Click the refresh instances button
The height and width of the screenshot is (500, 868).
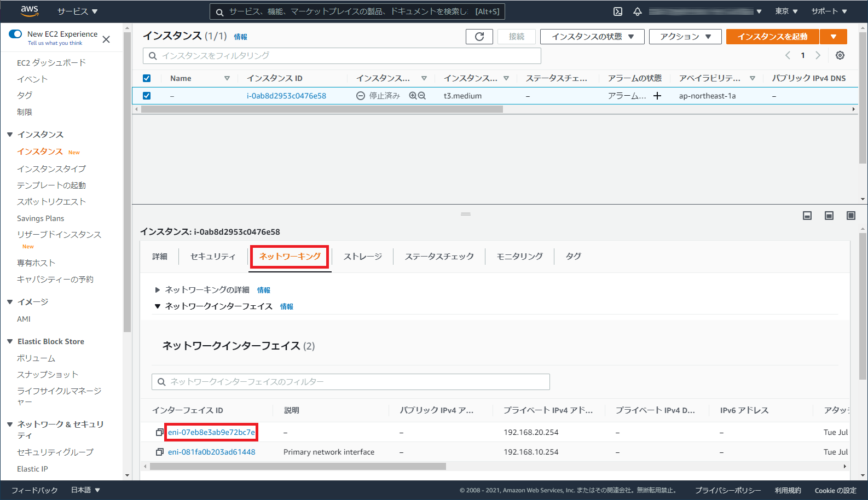(479, 37)
